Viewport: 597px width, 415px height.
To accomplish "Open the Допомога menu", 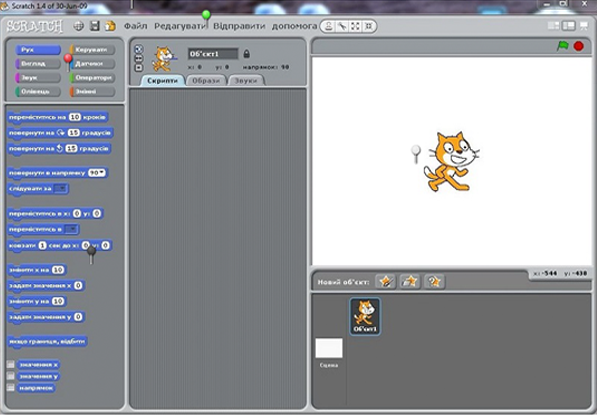I will (x=294, y=26).
